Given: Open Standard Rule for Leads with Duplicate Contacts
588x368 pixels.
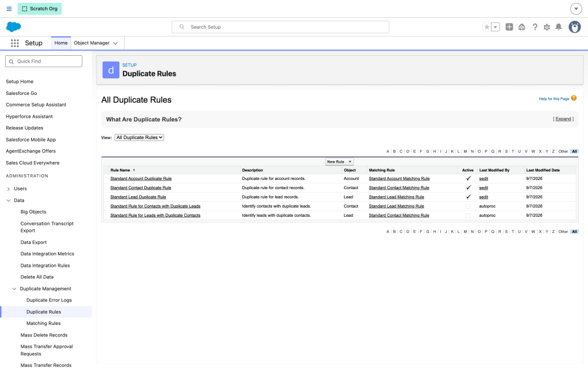Looking at the screenshot, I should tap(155, 216).
